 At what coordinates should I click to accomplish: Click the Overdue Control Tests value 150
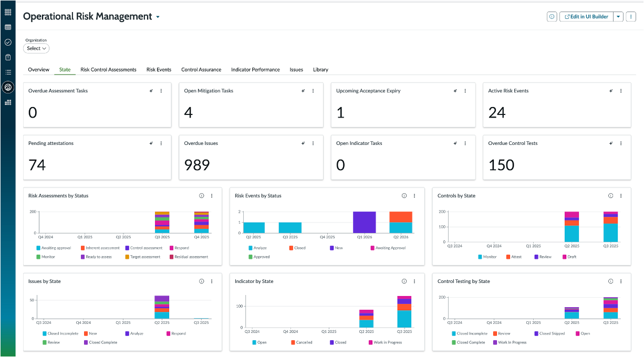(501, 165)
